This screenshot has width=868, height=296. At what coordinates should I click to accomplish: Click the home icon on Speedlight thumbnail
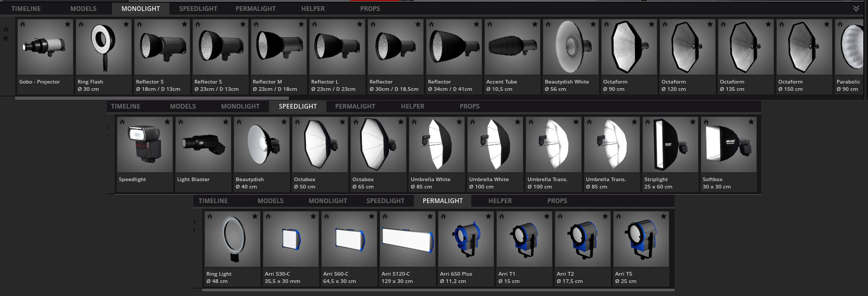coord(122,122)
